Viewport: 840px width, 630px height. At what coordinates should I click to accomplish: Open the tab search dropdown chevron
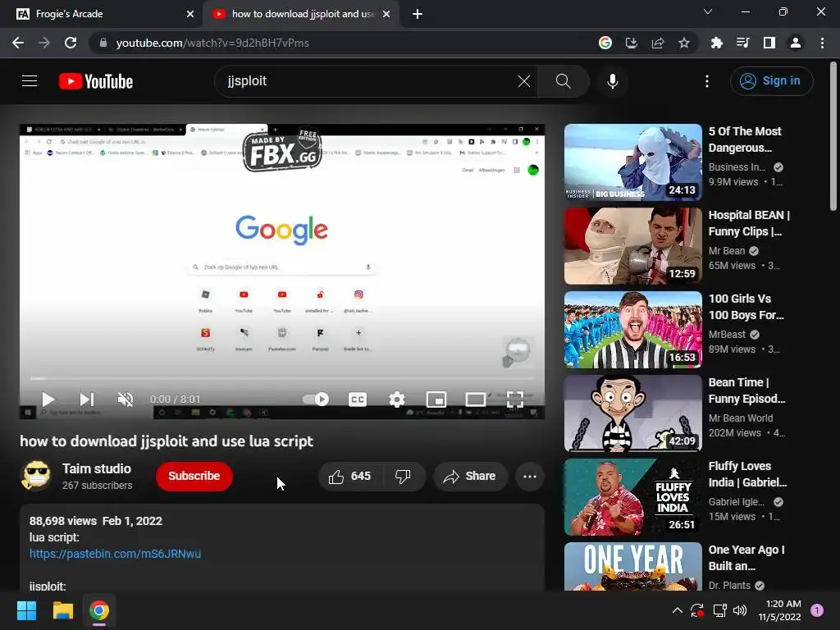click(708, 11)
